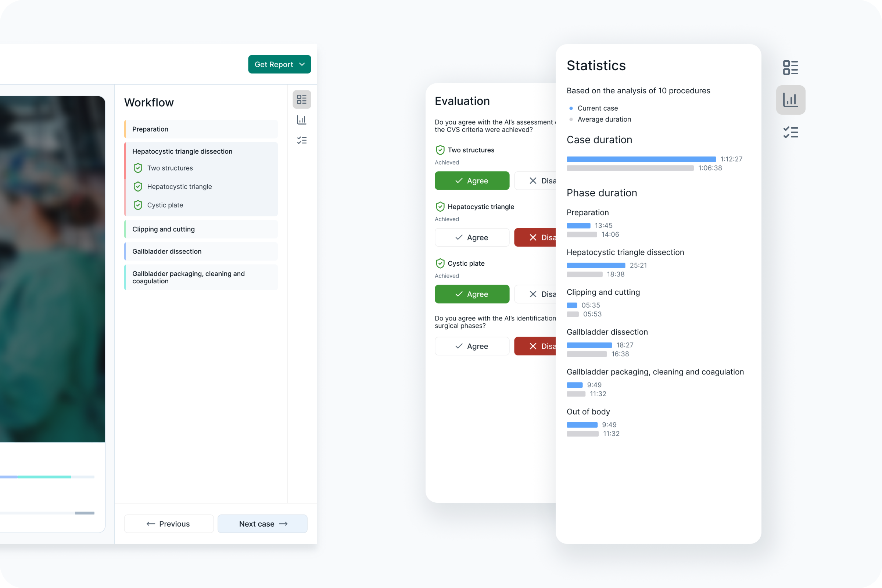Select the checklist view icon below the chart icon

tap(791, 132)
